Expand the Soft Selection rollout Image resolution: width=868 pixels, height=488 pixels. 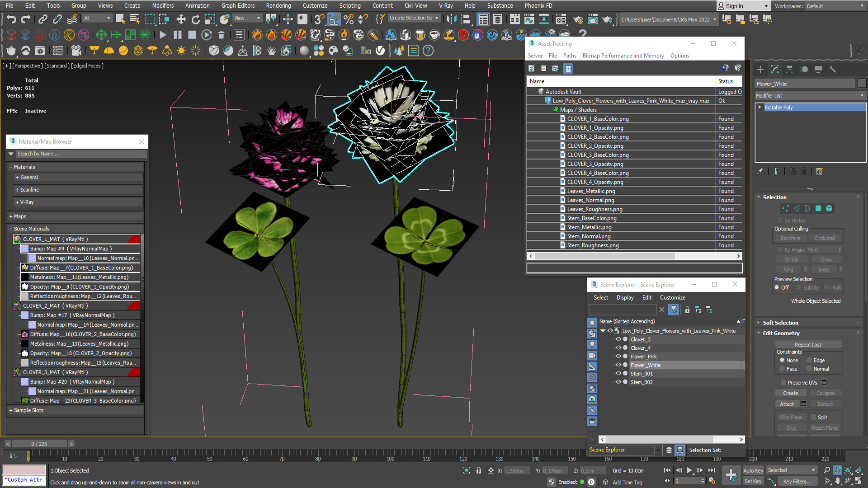[x=780, y=323]
